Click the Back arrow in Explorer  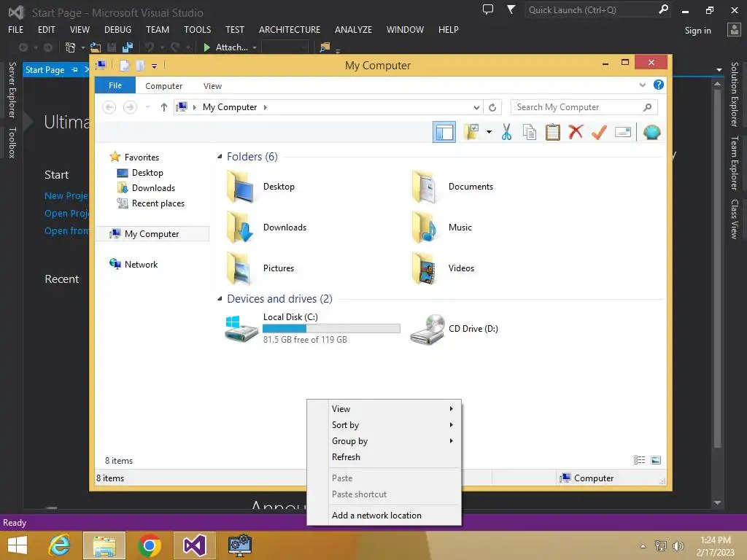tap(109, 107)
